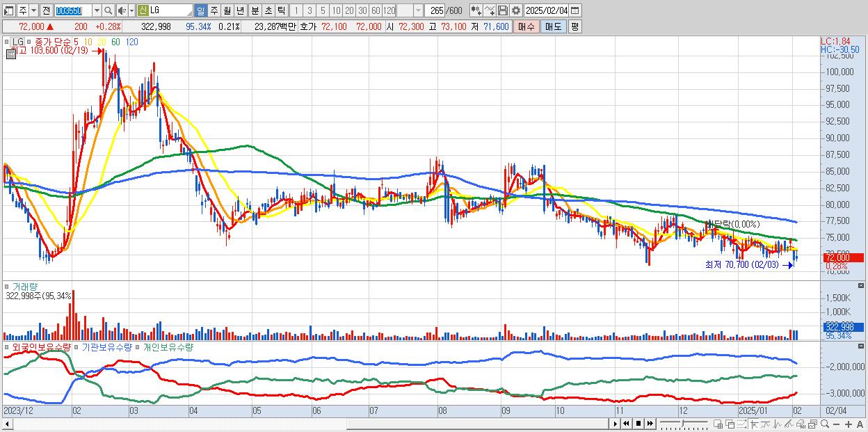The width and height of the screenshot is (868, 432).
Task: Toggle the square marker before 종가 단순 label
Action: [30, 42]
